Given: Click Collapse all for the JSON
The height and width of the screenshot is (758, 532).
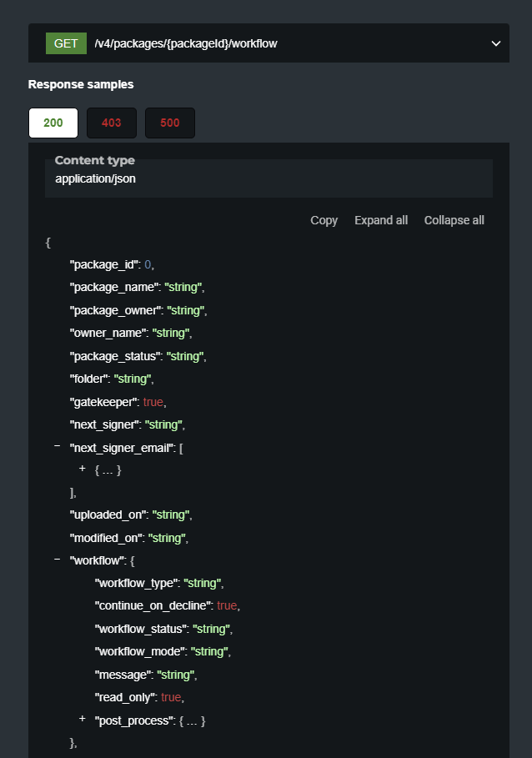Looking at the screenshot, I should [454, 220].
